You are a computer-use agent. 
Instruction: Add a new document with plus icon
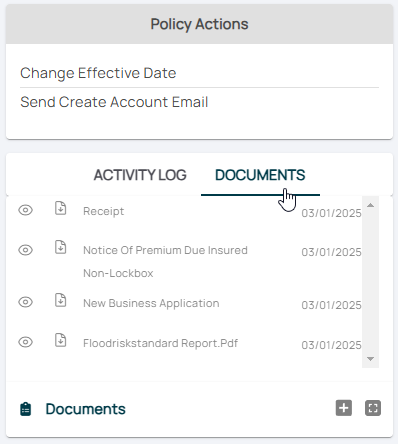coord(344,408)
